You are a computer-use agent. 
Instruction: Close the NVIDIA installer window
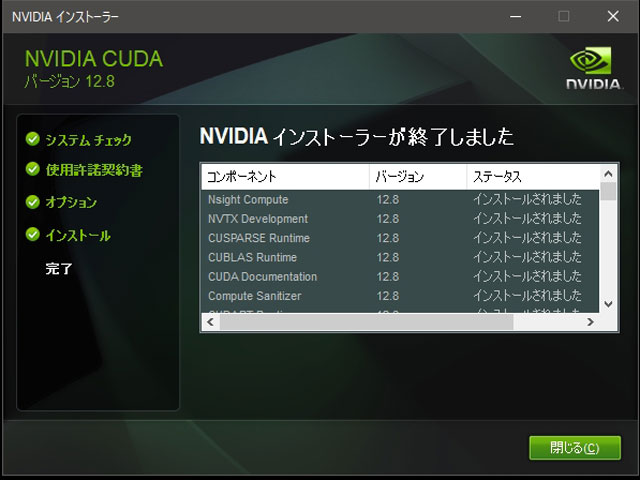[x=613, y=16]
